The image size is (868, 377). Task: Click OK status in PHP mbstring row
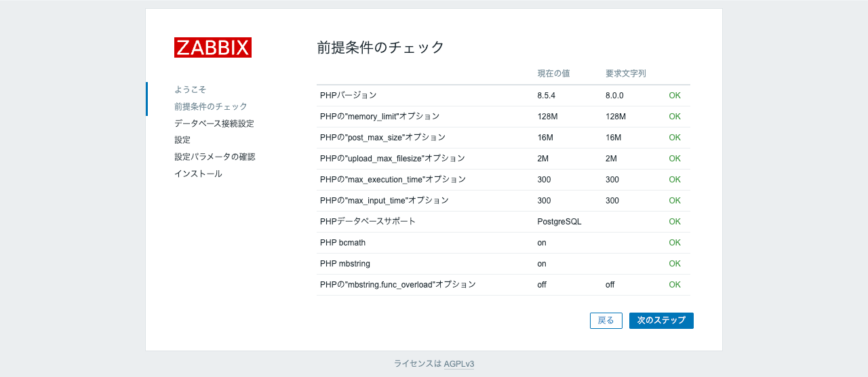click(x=675, y=264)
